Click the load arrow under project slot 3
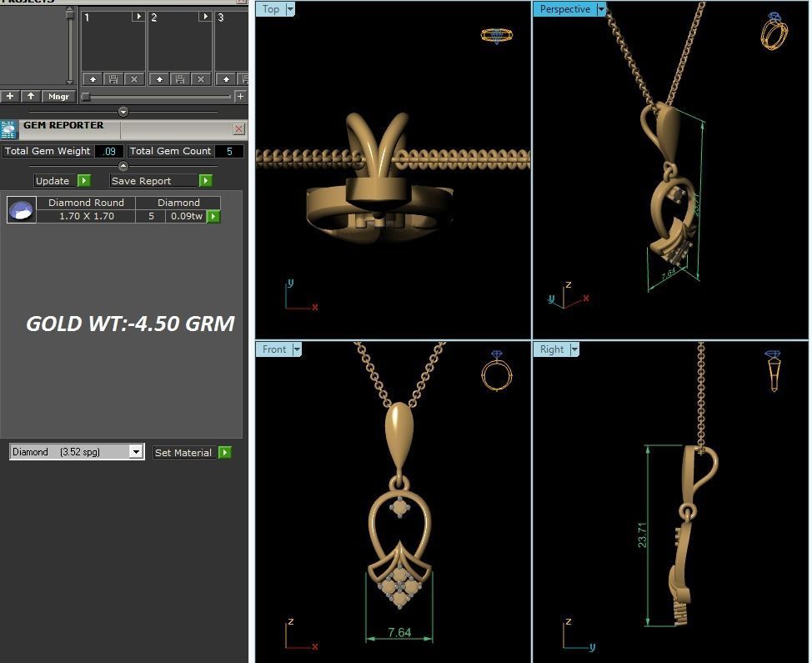The width and height of the screenshot is (812, 663). point(226,79)
